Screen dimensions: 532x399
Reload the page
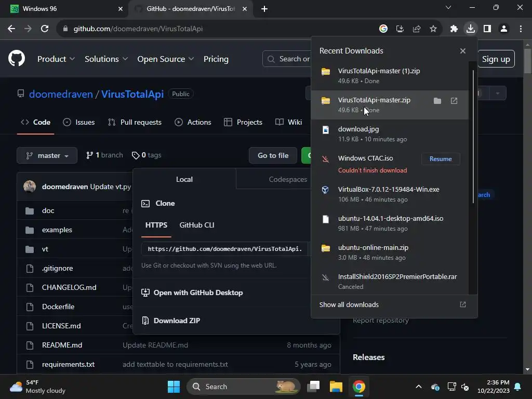[x=45, y=29]
